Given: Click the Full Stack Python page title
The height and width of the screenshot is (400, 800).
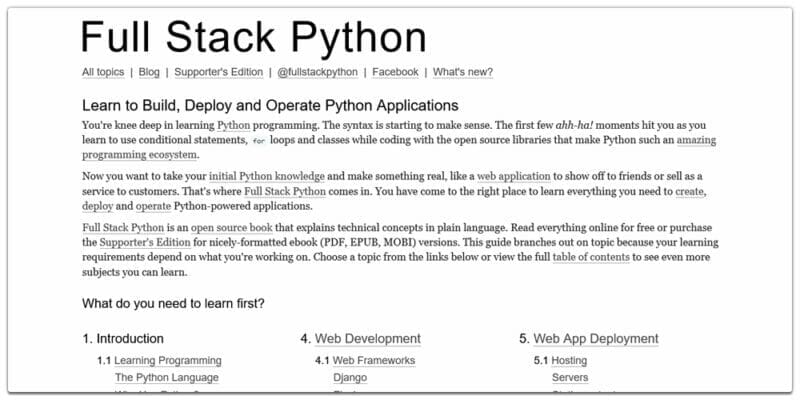Looking at the screenshot, I should tap(254, 38).
